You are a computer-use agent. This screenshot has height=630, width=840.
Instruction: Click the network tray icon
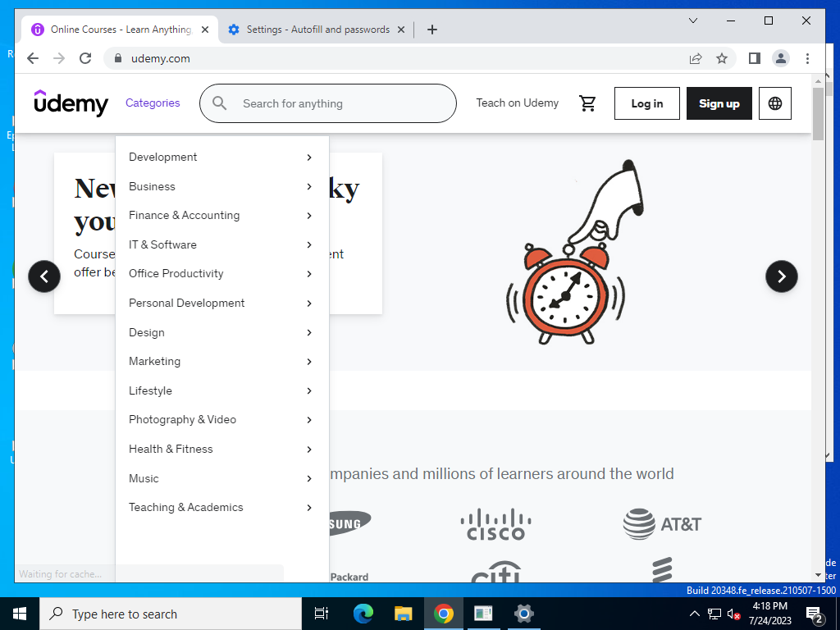pyautogui.click(x=714, y=614)
